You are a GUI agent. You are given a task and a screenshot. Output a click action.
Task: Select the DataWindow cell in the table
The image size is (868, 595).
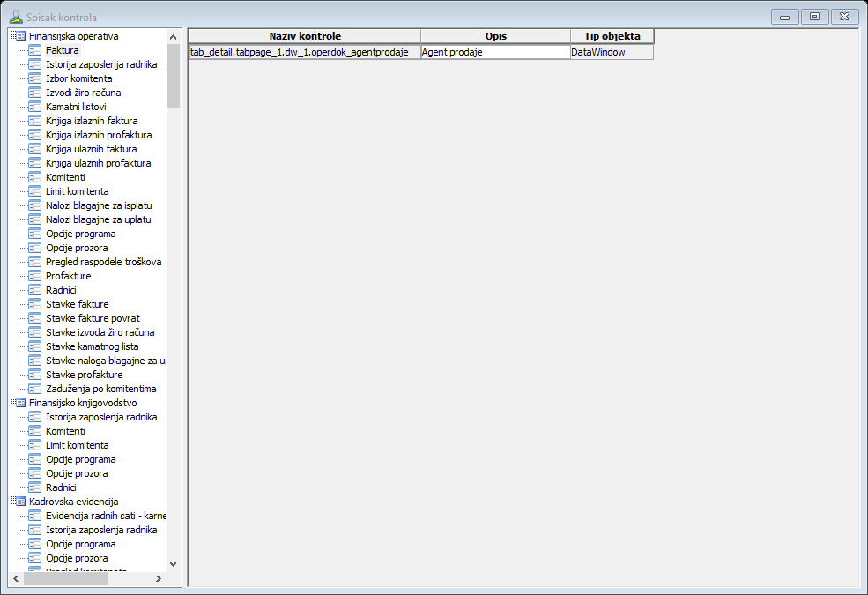pos(612,52)
